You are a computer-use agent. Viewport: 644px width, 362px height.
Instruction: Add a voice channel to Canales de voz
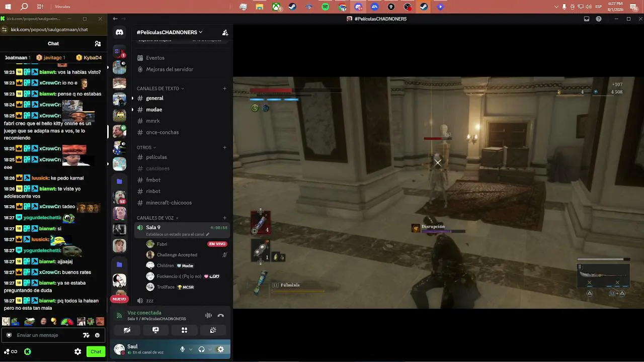224,218
